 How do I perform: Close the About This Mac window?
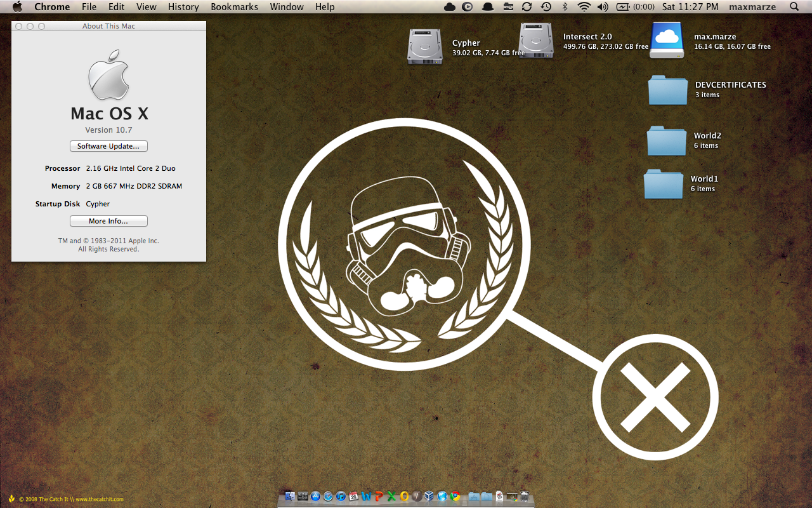pos(18,26)
